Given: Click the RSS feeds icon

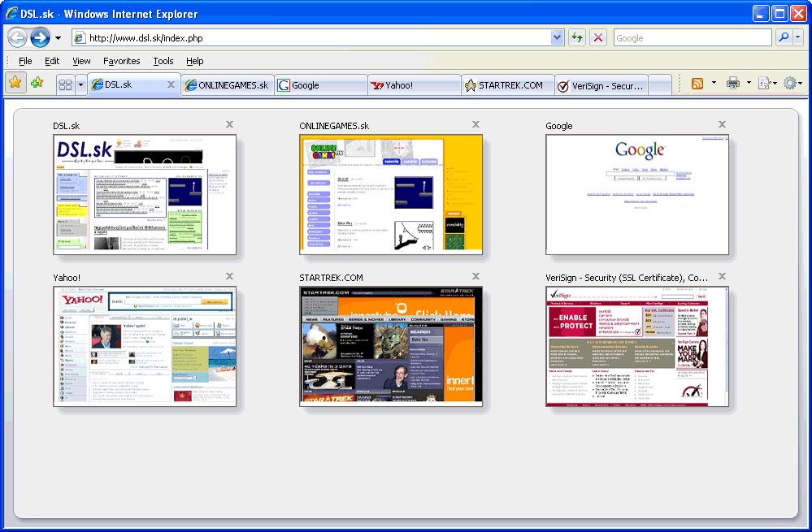Looking at the screenshot, I should [697, 84].
